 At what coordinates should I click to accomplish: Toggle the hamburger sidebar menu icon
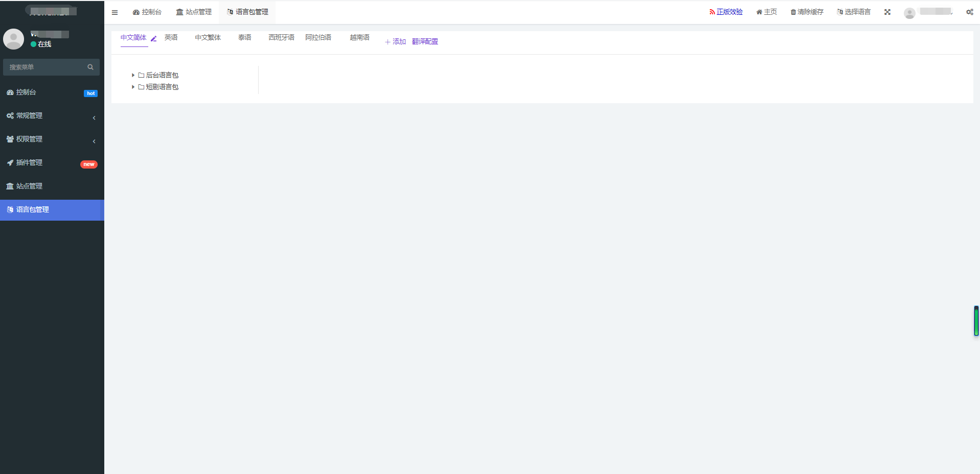[x=115, y=12]
